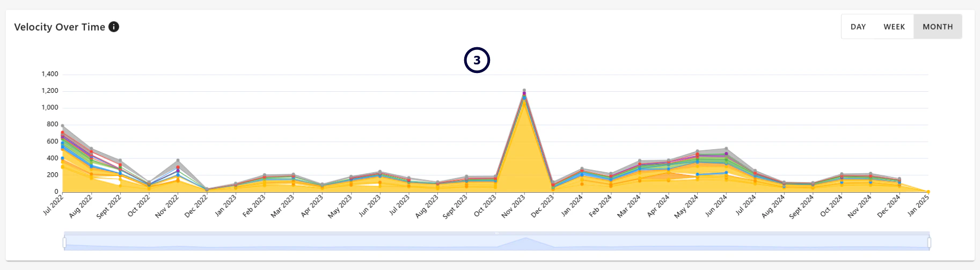The height and width of the screenshot is (270, 980).
Task: Select the MONTH view button
Action: tap(938, 27)
